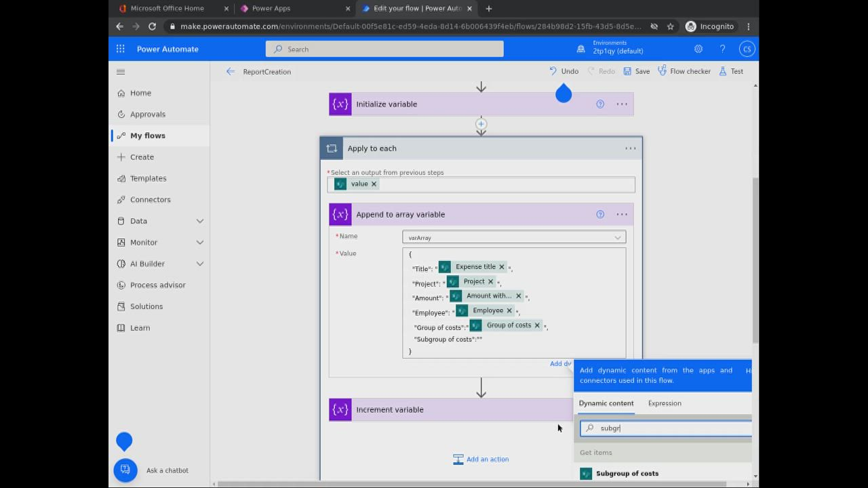The width and height of the screenshot is (868, 488).
Task: Test the flow
Action: click(731, 71)
